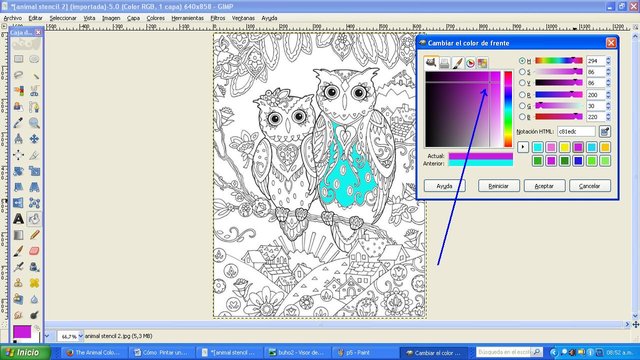Open the Herramientas menu
The height and width of the screenshot is (360, 640).
[x=187, y=18]
